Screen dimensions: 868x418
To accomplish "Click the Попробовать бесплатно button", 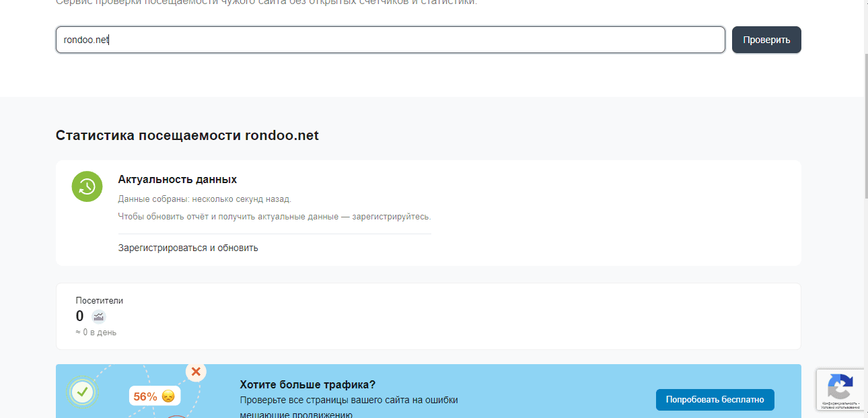I will pos(715,399).
